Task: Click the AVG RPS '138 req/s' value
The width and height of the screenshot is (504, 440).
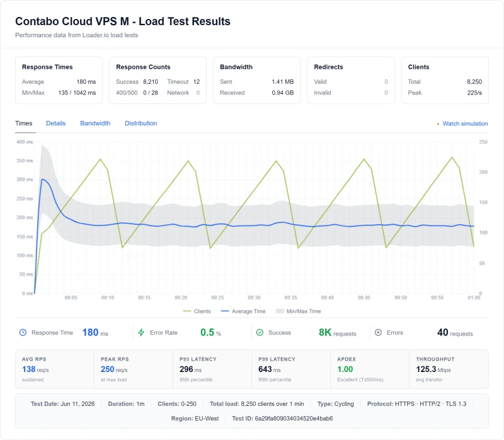Action: [35, 369]
